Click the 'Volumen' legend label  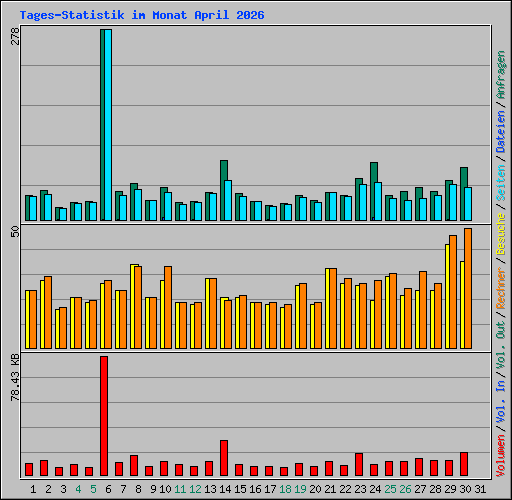pos(501,456)
